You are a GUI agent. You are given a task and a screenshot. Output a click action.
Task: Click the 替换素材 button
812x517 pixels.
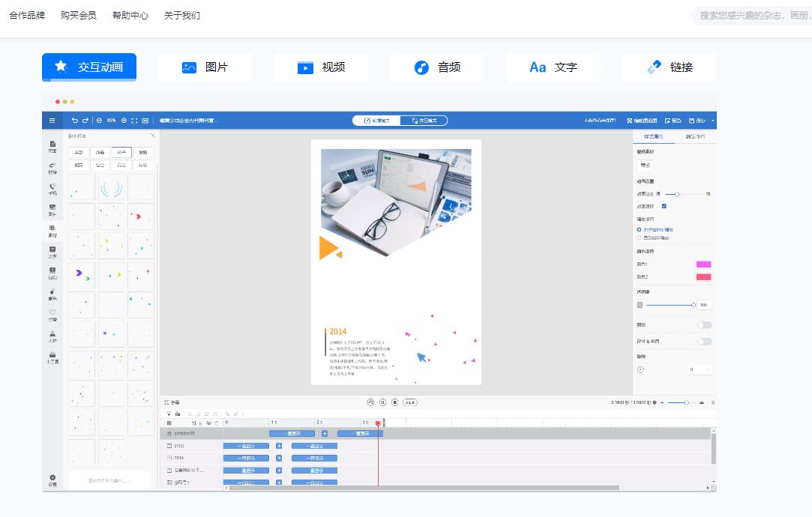click(x=643, y=163)
